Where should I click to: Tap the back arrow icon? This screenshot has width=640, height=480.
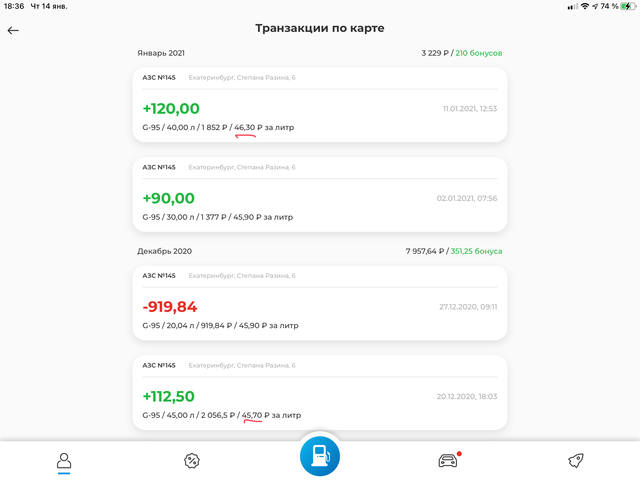click(x=13, y=30)
